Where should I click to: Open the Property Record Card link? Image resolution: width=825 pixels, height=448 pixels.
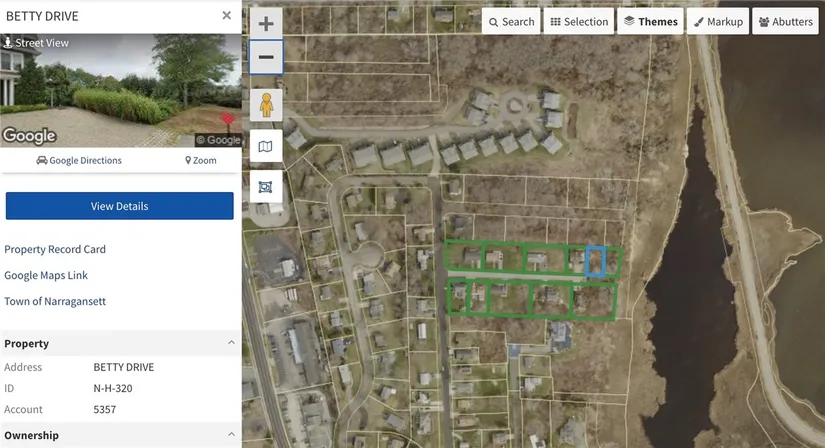(55, 249)
